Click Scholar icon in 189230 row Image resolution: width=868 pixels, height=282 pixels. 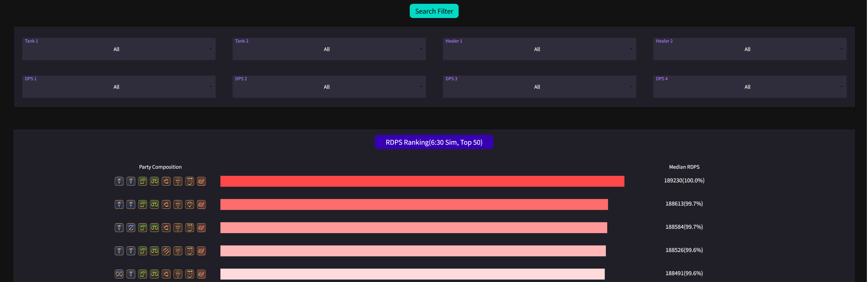pos(143,181)
